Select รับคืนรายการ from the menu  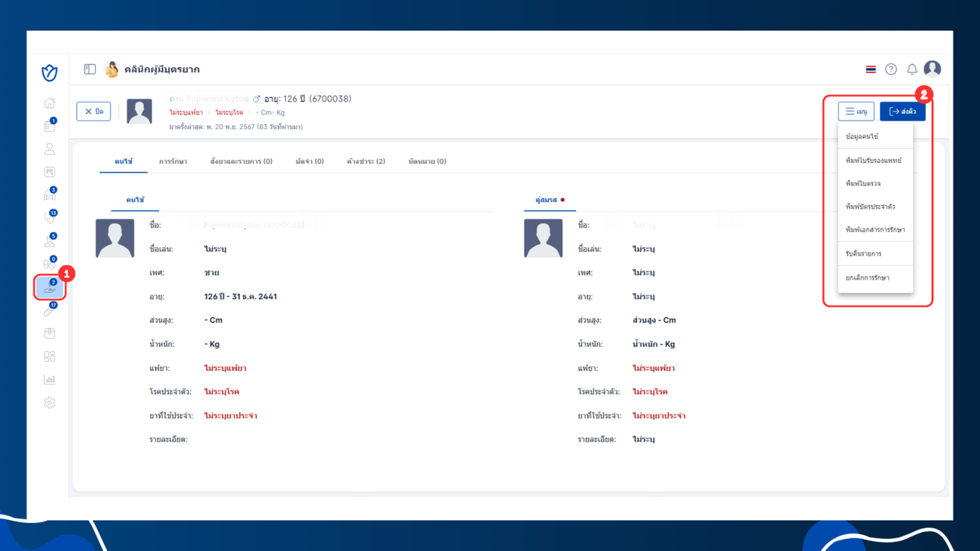876,253
